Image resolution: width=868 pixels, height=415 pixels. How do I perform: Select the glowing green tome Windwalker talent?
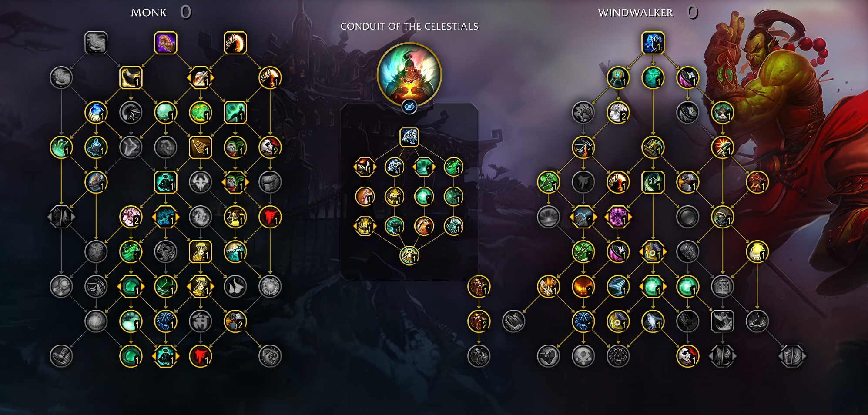(x=653, y=147)
